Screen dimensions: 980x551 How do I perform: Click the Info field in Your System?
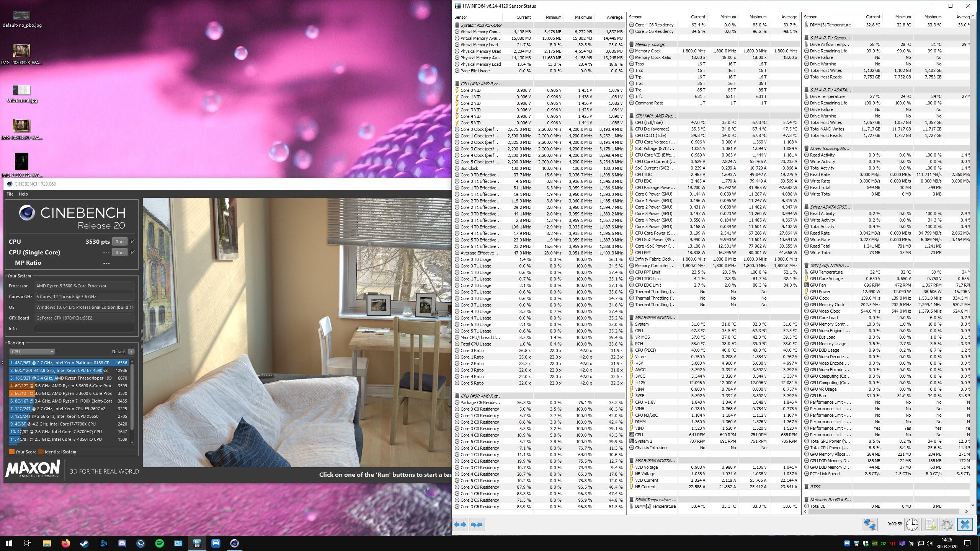point(84,328)
